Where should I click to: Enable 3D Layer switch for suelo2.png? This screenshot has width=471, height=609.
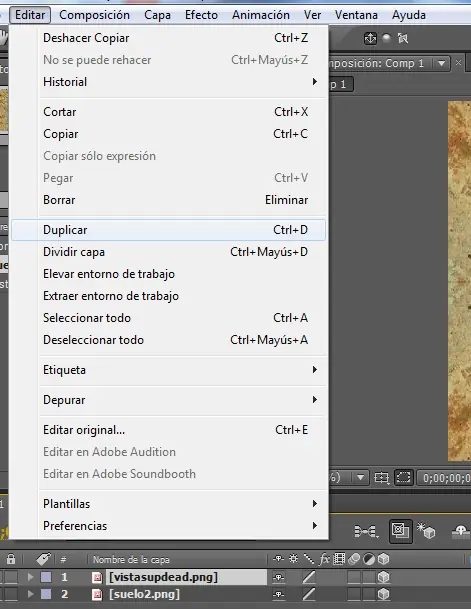384,594
